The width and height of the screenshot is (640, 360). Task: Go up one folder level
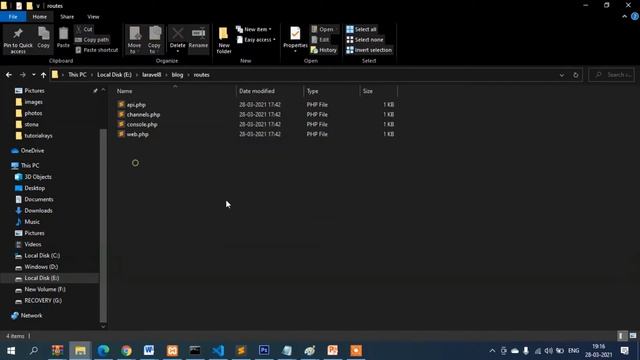pyautogui.click(x=43, y=75)
